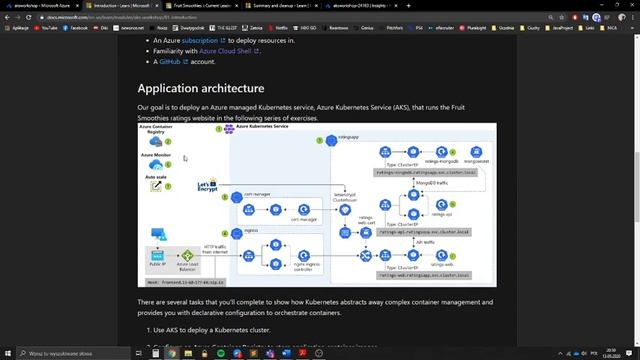
Task: Click the taskbar clock and date
Action: click(611, 353)
